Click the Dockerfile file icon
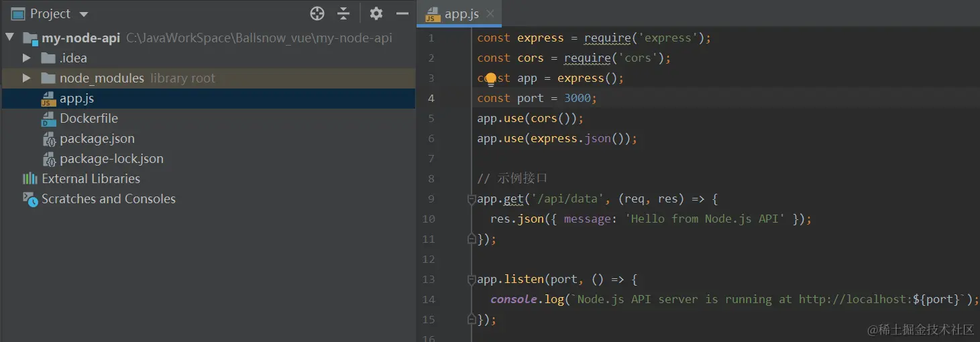This screenshot has height=342, width=980. click(48, 119)
